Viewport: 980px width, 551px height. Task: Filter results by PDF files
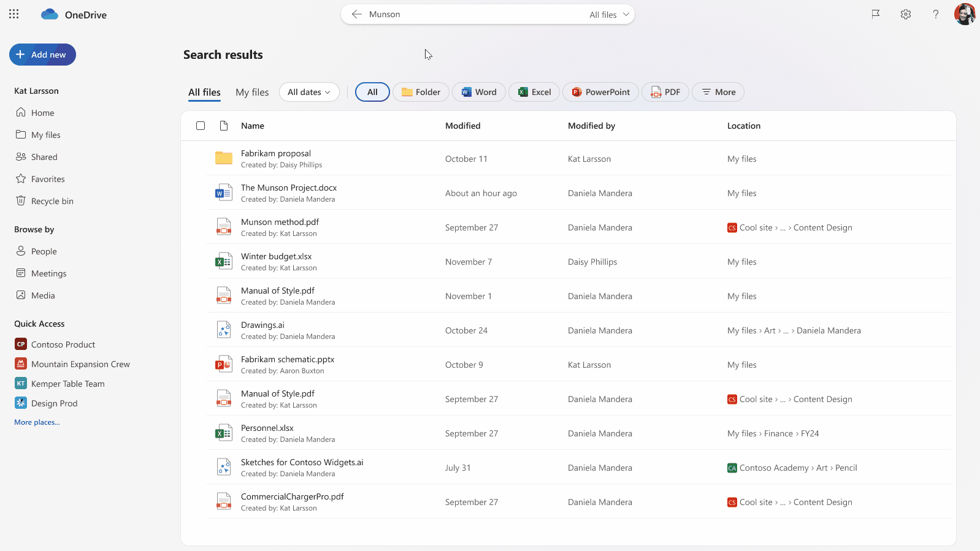coord(665,92)
